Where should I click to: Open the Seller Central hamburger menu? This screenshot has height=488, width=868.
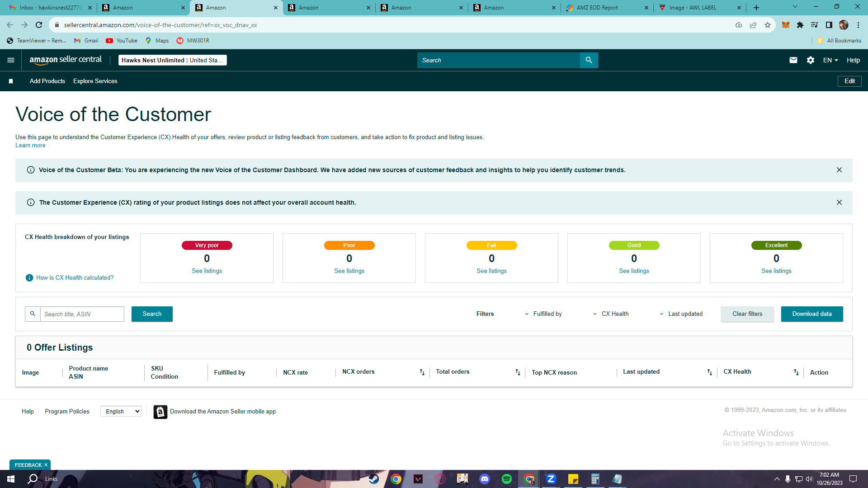[11, 60]
